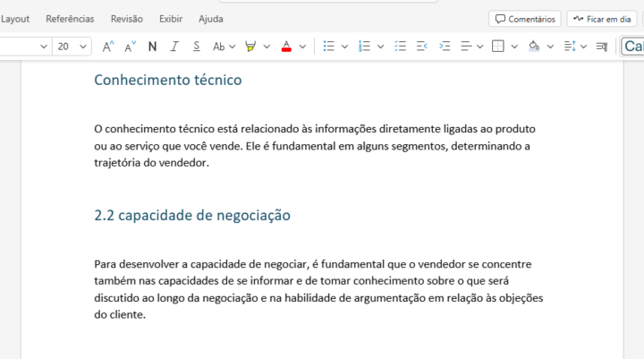Click the table borders icon
The width and height of the screenshot is (644, 359).
click(499, 46)
